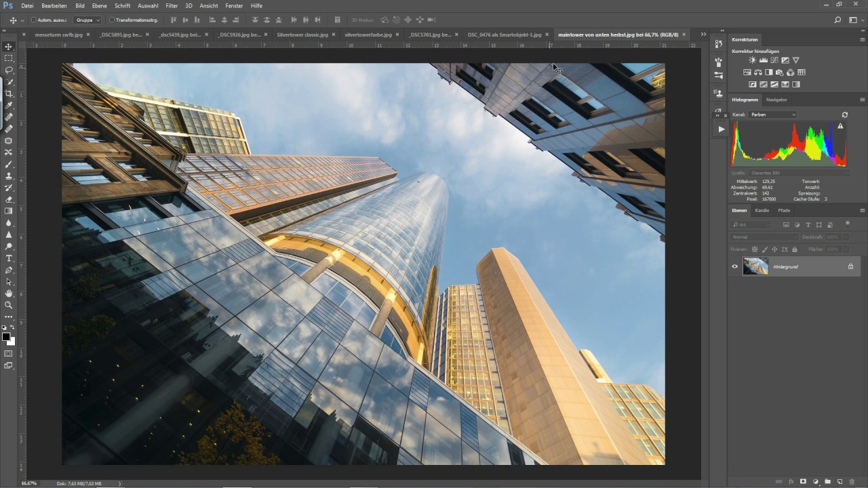Add a Brightness/Contrast adjustment
Screen dimensions: 868x488
pyautogui.click(x=752, y=60)
